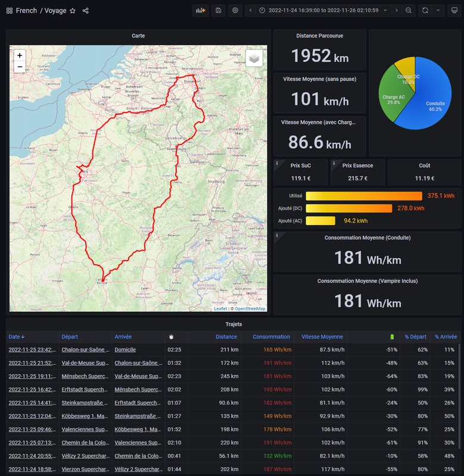Save dashboard with the floppy icon
The image size is (464, 476).
[x=219, y=10]
